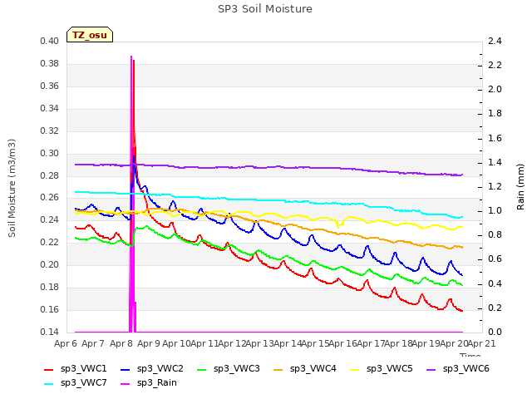The width and height of the screenshot is (532, 399).
Task: Click the sp3_VWC4 legend label
Action: (313, 369)
